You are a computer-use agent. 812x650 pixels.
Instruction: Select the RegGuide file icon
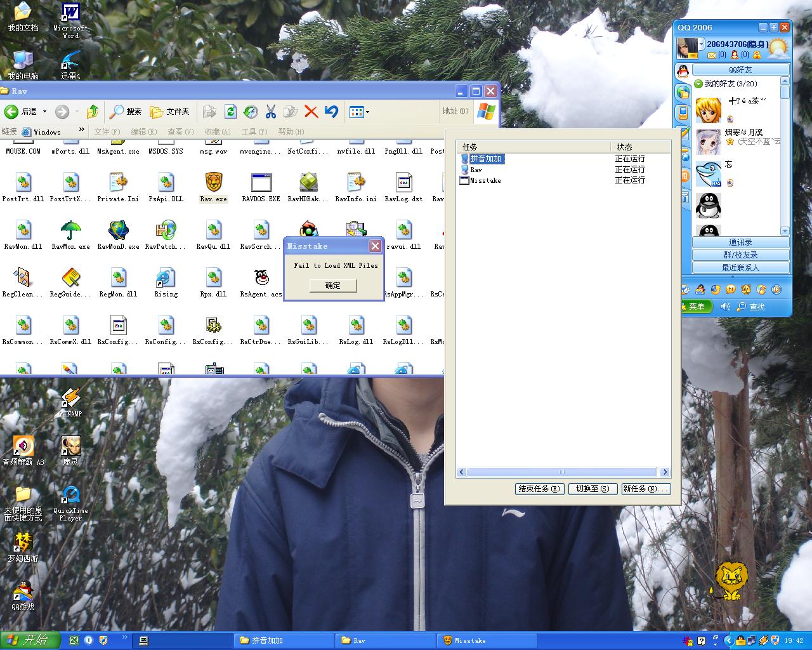point(71,278)
